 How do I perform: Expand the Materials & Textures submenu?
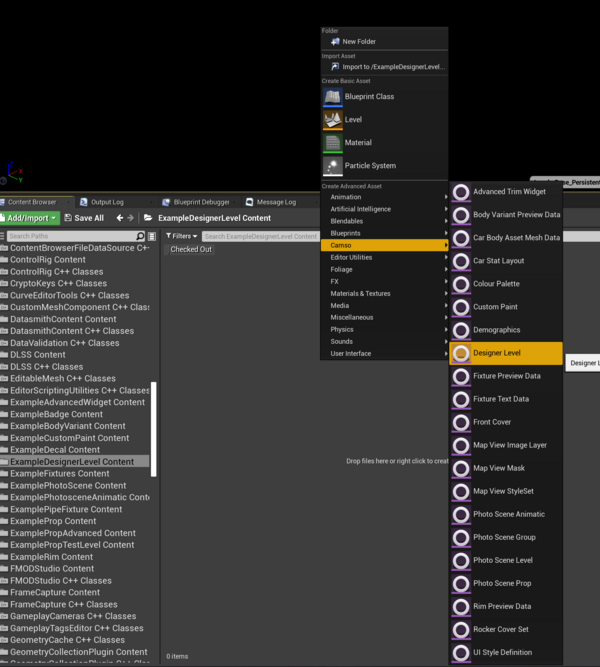pos(383,293)
